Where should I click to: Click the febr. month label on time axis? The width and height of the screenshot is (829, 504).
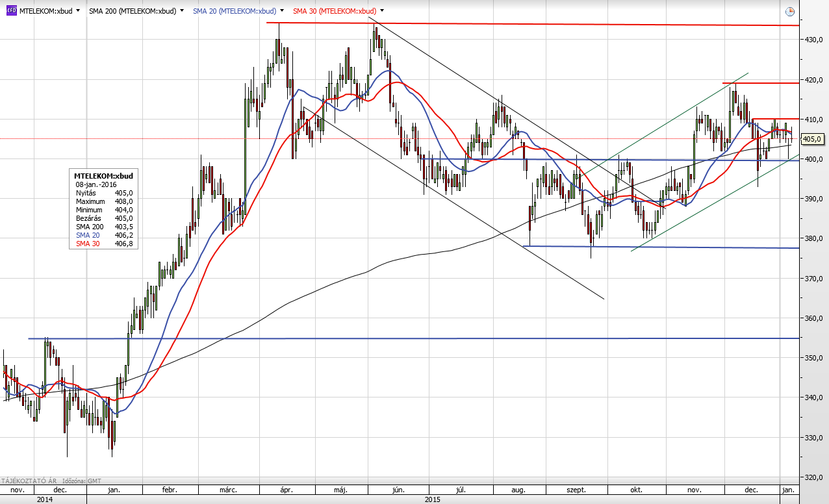pos(169,490)
